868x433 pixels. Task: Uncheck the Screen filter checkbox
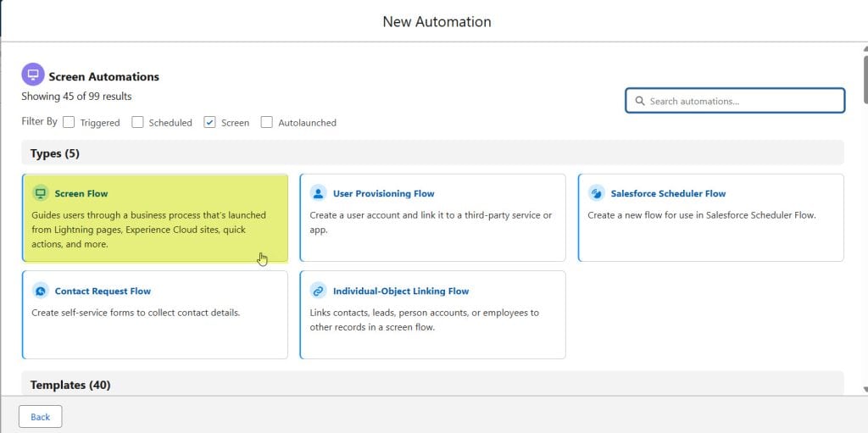point(210,122)
